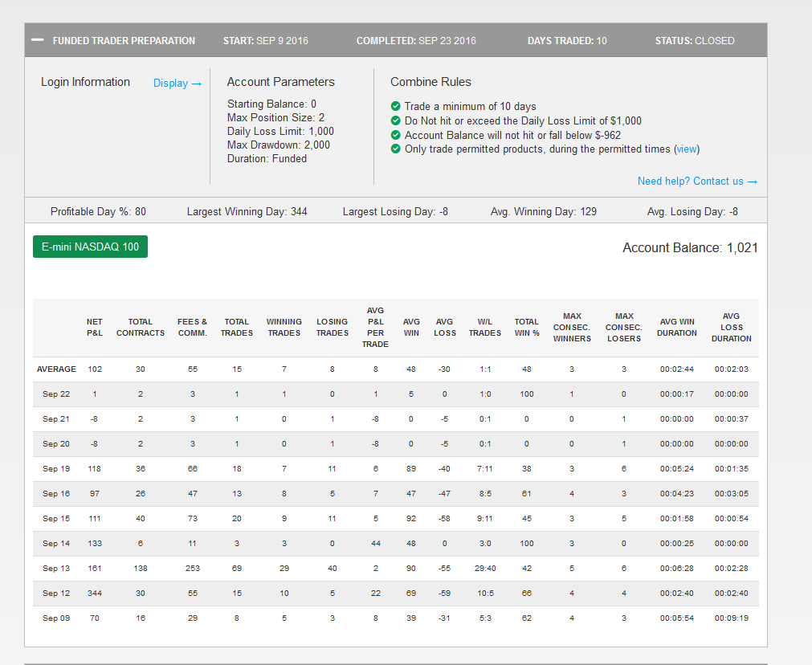Click the 253 fees value for Sep 13
The height and width of the screenshot is (665, 812).
(x=193, y=568)
